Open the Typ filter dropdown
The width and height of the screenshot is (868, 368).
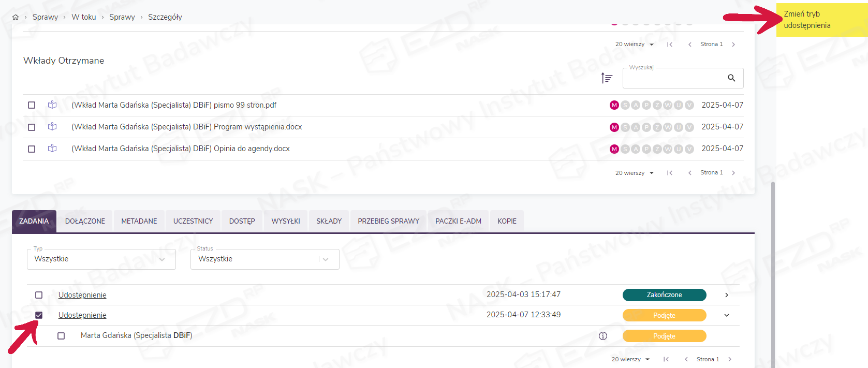(x=101, y=259)
